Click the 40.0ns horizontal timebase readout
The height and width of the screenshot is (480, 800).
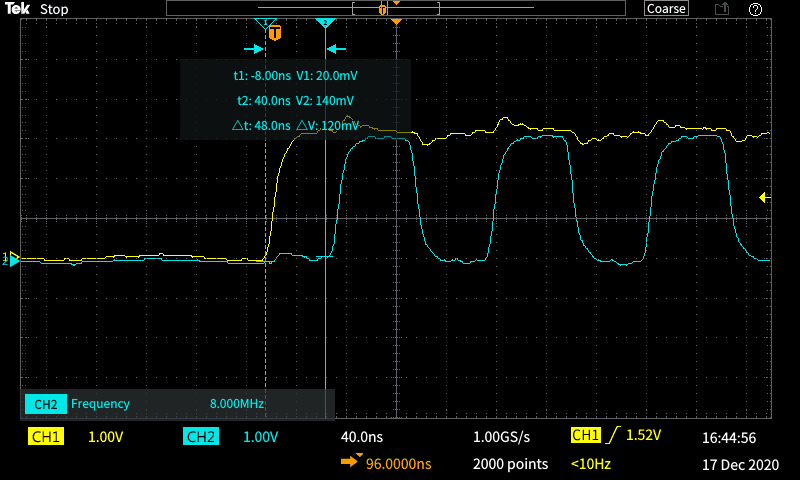click(x=362, y=437)
